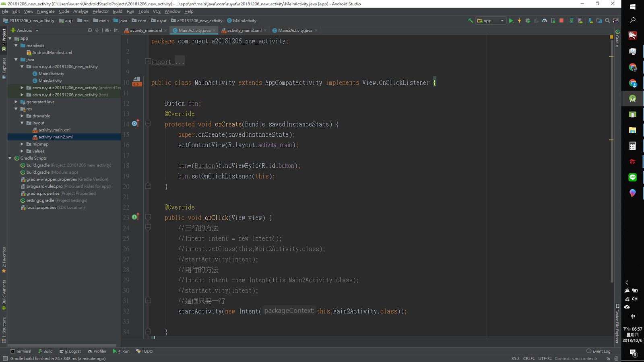The height and width of the screenshot is (362, 644).
Task: Open the Run tool window
Action: [x=121, y=351]
